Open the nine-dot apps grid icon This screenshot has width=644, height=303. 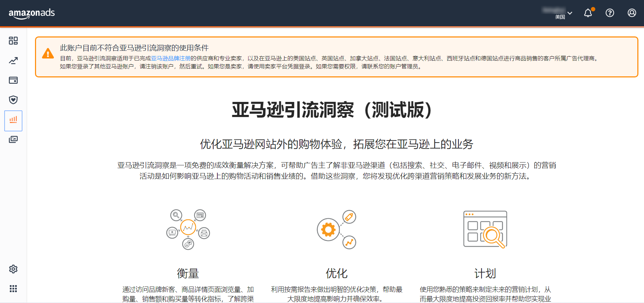click(x=13, y=289)
